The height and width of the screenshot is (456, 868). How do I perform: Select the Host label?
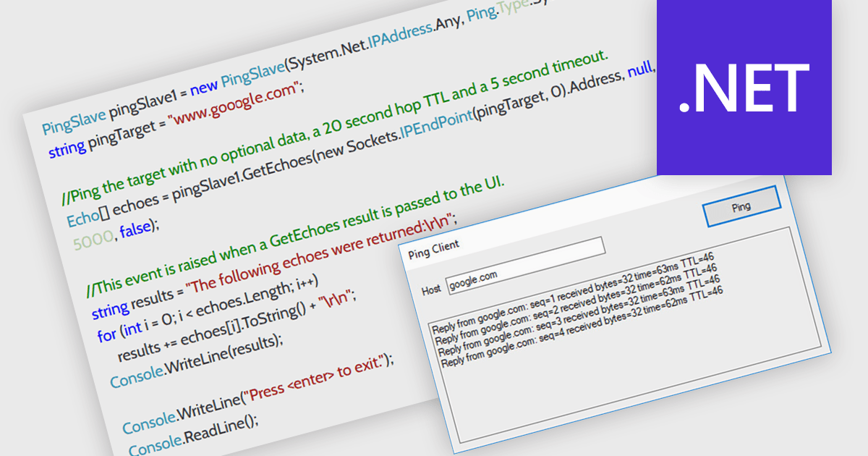pyautogui.click(x=431, y=290)
